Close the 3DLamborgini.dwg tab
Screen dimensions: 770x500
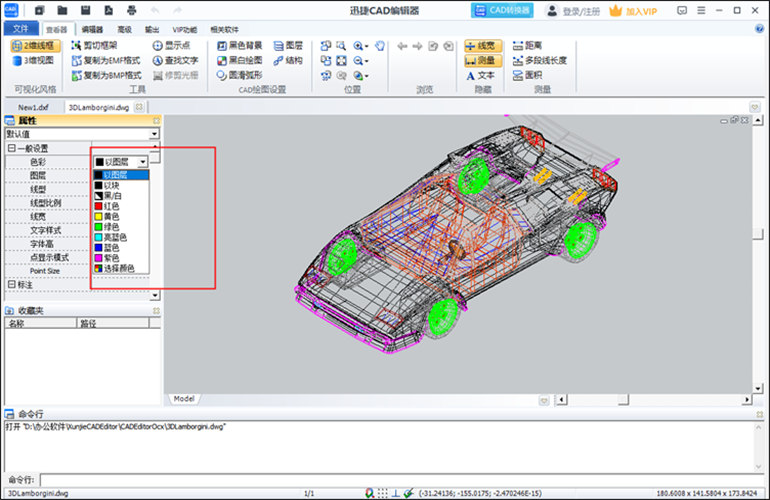pos(139,107)
